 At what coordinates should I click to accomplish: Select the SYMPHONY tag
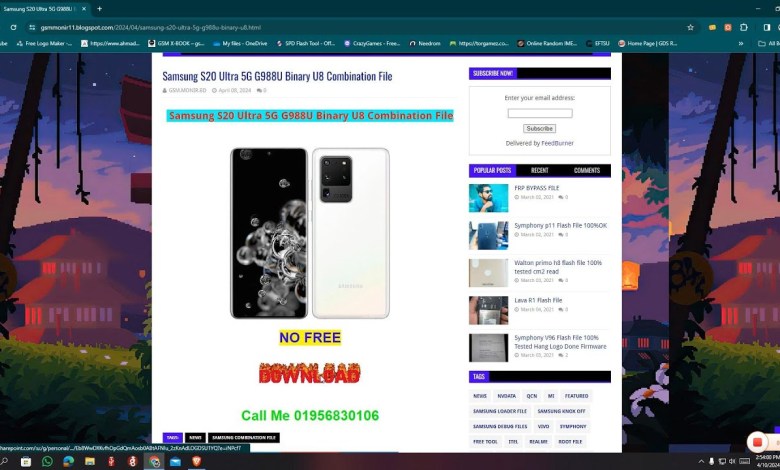[573, 427]
